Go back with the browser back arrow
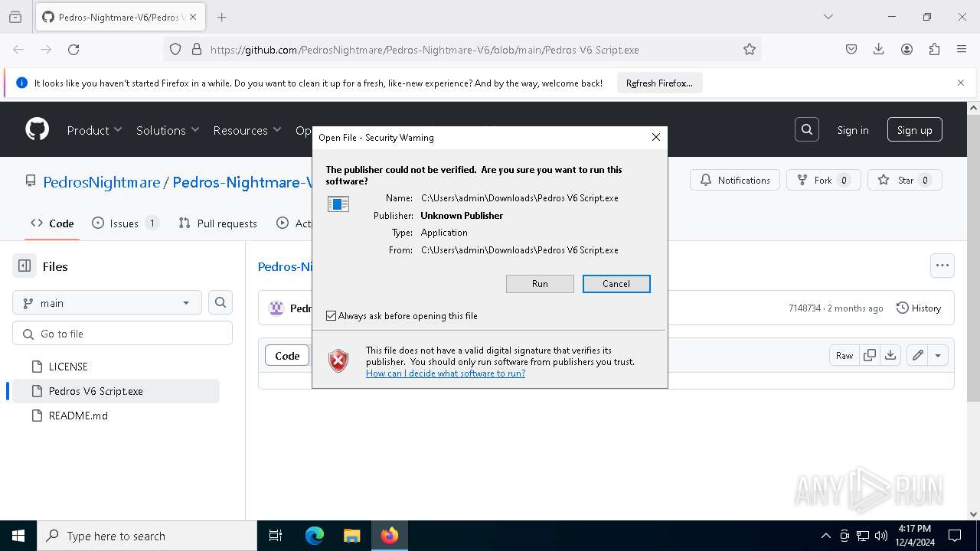The width and height of the screenshot is (980, 551). click(x=18, y=50)
